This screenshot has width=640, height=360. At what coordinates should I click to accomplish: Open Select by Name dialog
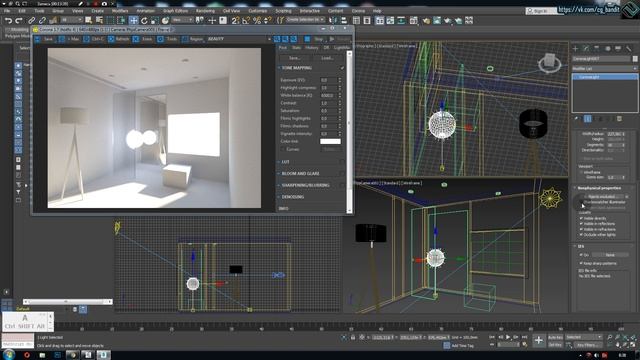click(99, 20)
